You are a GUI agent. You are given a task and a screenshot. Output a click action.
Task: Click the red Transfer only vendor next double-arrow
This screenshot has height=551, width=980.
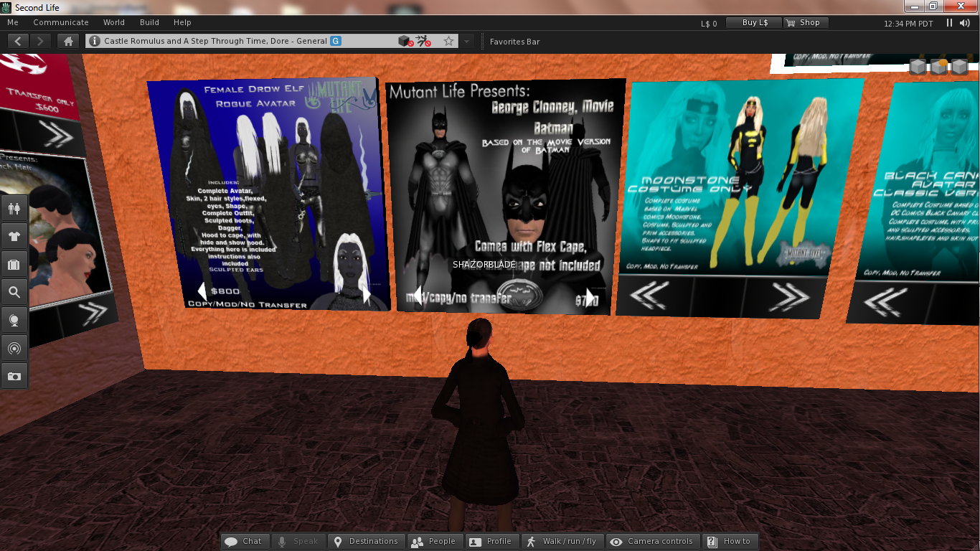click(x=56, y=134)
